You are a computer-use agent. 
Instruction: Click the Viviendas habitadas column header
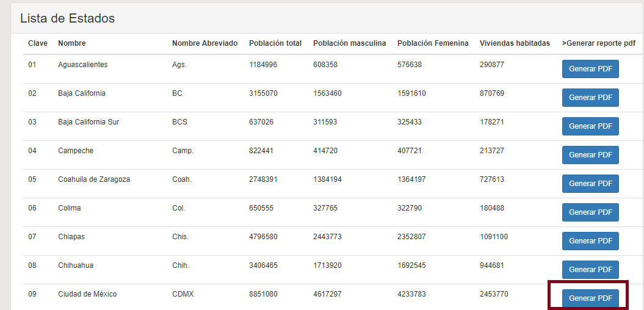pyautogui.click(x=515, y=43)
